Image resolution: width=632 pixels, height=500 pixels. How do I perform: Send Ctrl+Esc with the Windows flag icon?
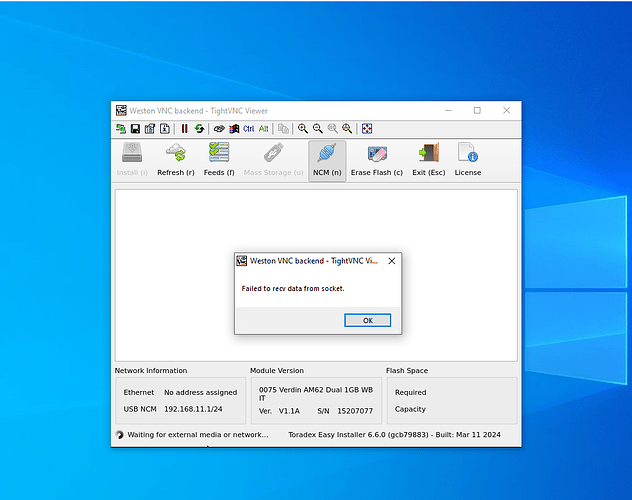pyautogui.click(x=234, y=129)
